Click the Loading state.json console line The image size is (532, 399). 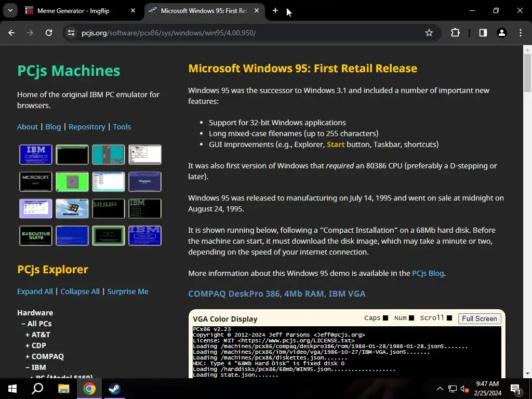point(235,375)
